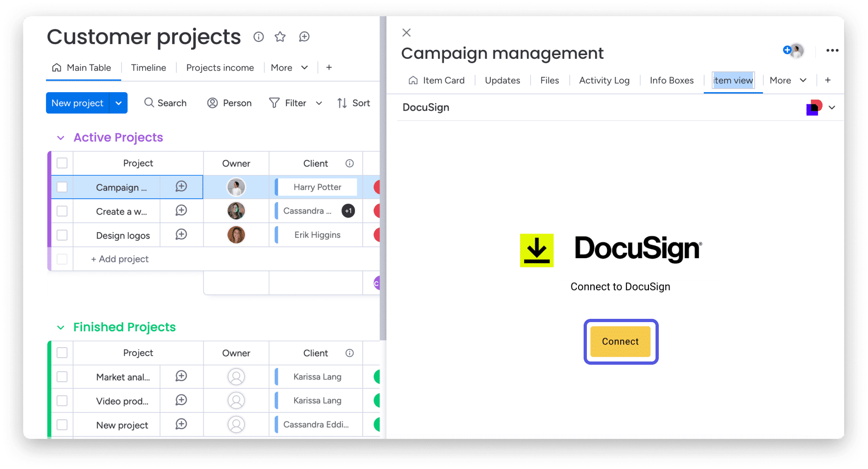Click owner avatar in Campaign row
Screen dimensions: 868x469
pyautogui.click(x=236, y=187)
